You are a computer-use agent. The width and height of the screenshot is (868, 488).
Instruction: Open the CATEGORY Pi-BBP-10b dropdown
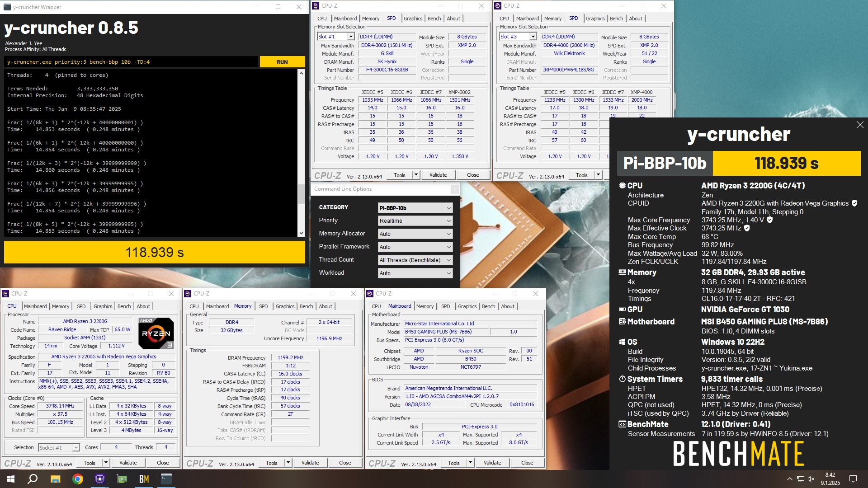pyautogui.click(x=415, y=208)
